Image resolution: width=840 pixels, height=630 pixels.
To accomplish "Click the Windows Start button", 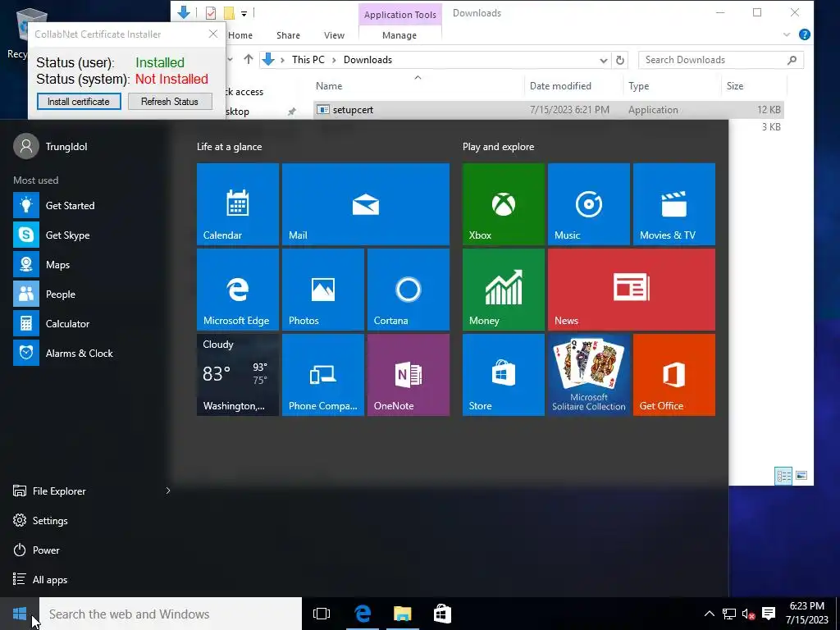I will [20, 614].
